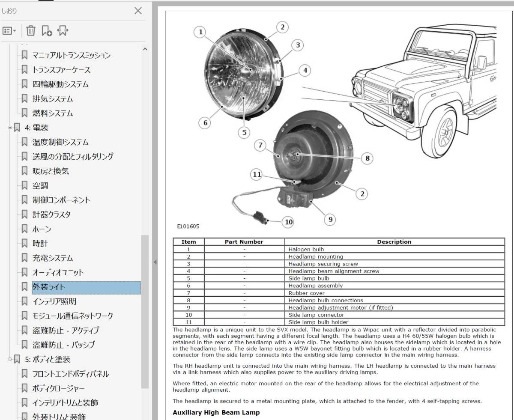Click the 'Headlamp beam alignment screw' cell
Image resolution: width=514 pixels, height=420 pixels.
(394, 271)
